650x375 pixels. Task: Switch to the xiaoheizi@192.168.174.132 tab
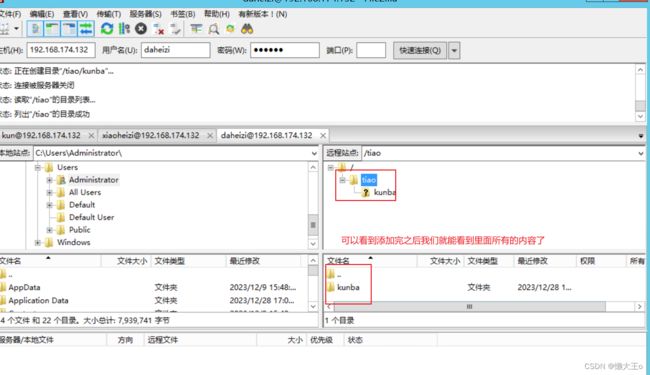click(150, 135)
